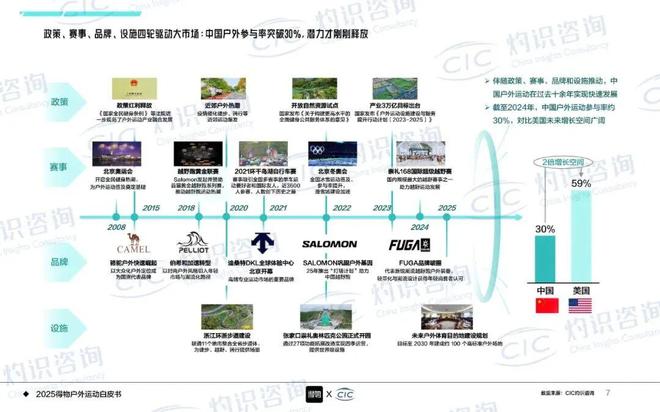Open the 开放自然资源试点 landscape thumbnail
The height and width of the screenshot is (412, 660).
[x=314, y=89]
